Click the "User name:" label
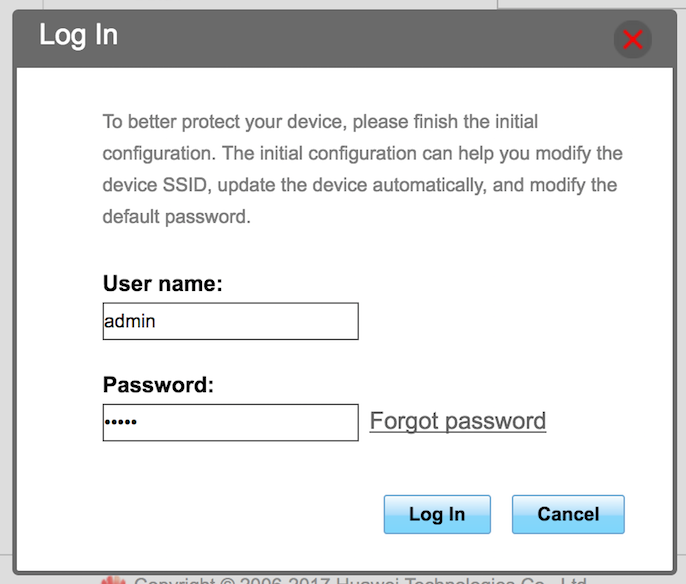 (x=163, y=283)
